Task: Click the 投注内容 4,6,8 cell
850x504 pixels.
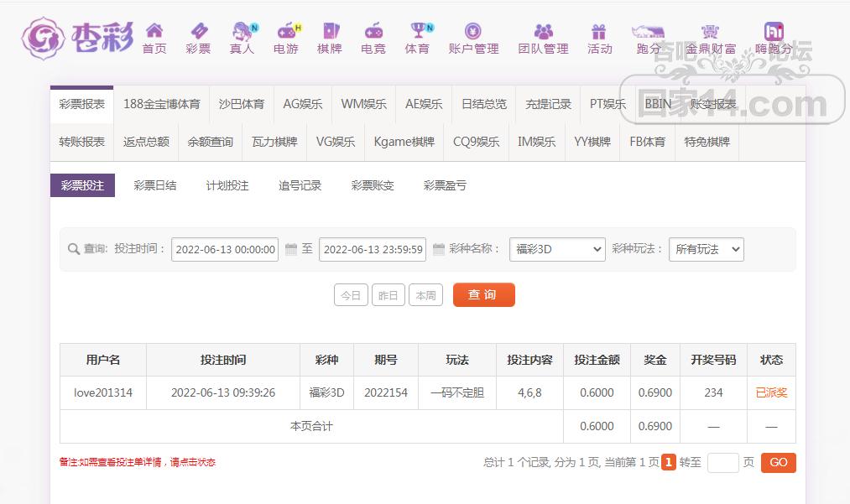Action: pyautogui.click(x=529, y=393)
